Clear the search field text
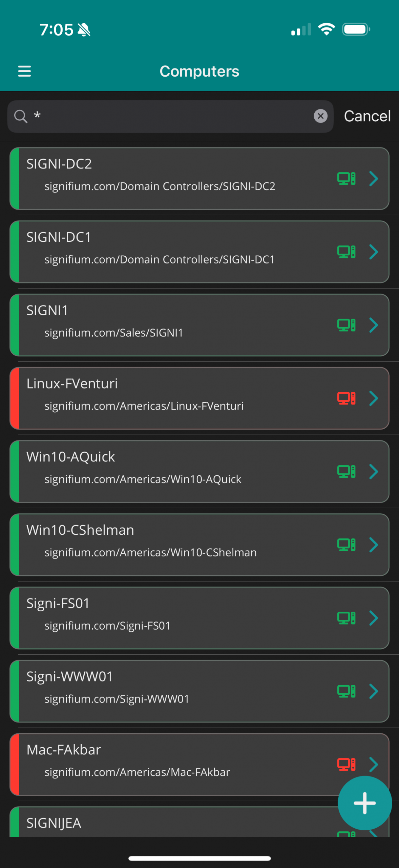 pos(320,116)
